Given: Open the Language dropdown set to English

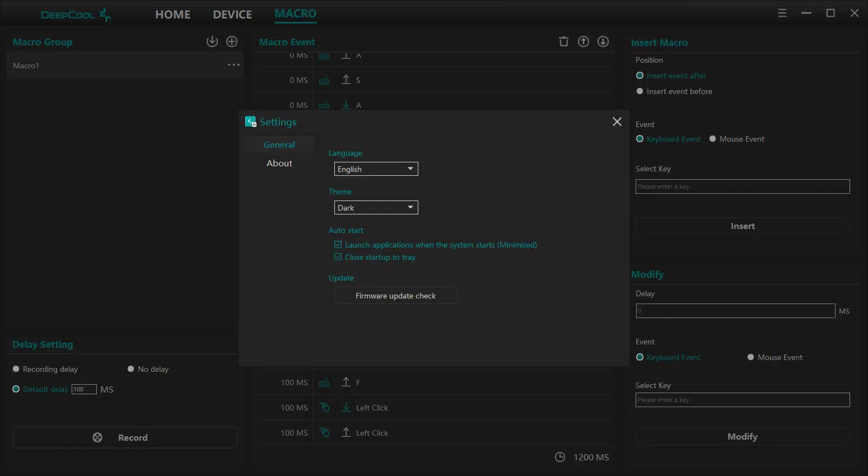Looking at the screenshot, I should coord(376,169).
